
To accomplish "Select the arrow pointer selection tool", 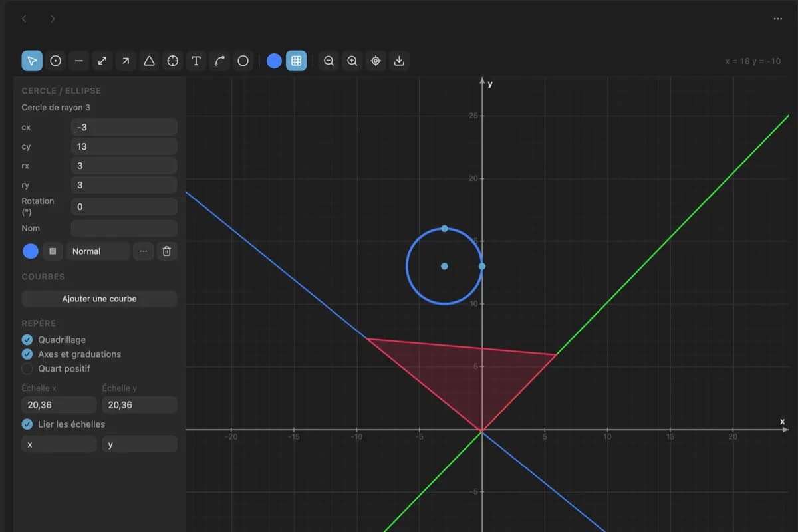I will (x=32, y=61).
